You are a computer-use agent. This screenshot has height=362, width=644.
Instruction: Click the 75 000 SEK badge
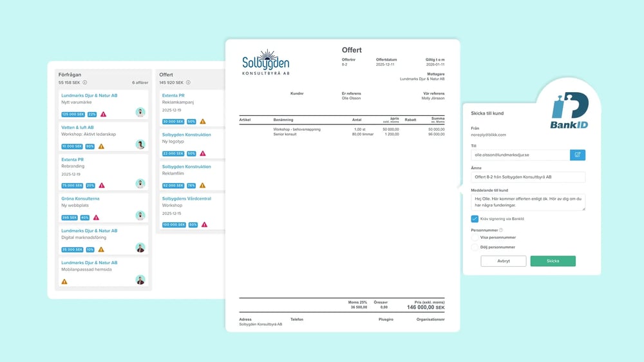(x=72, y=186)
